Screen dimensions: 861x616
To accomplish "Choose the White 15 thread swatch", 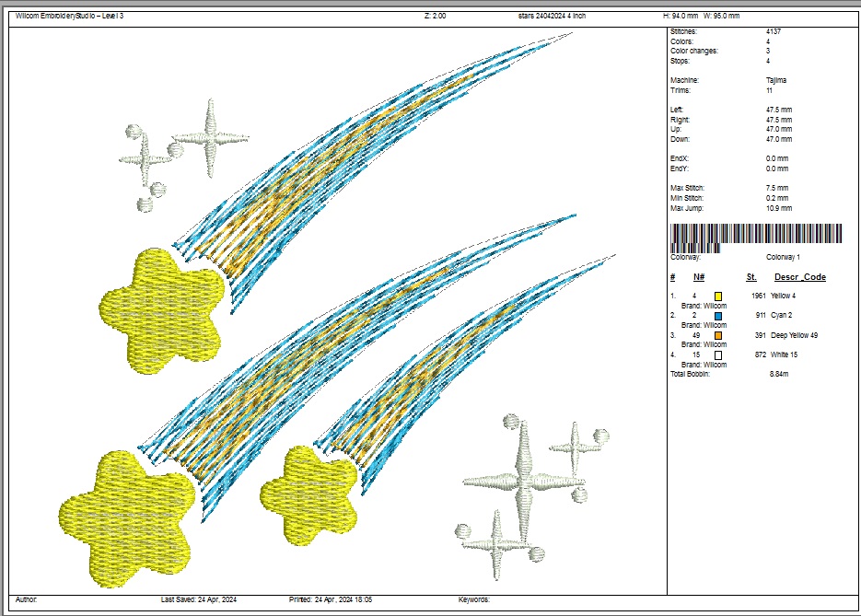I will pyautogui.click(x=717, y=354).
